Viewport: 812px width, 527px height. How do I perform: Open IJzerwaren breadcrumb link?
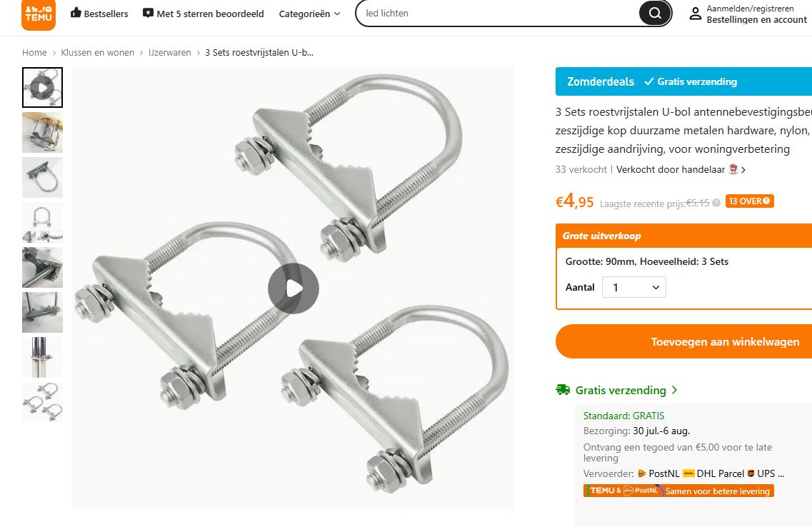[170, 52]
